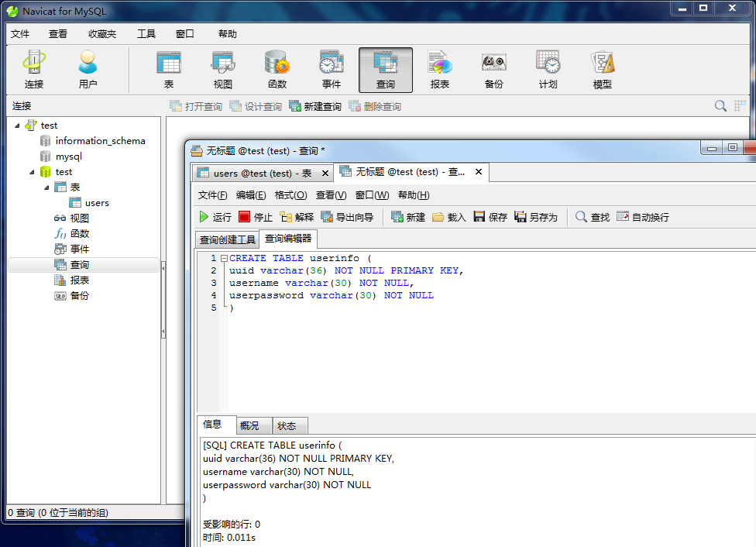Select the 模型 model toolbar icon
Viewport: 756px width, 547px height.
tap(602, 70)
